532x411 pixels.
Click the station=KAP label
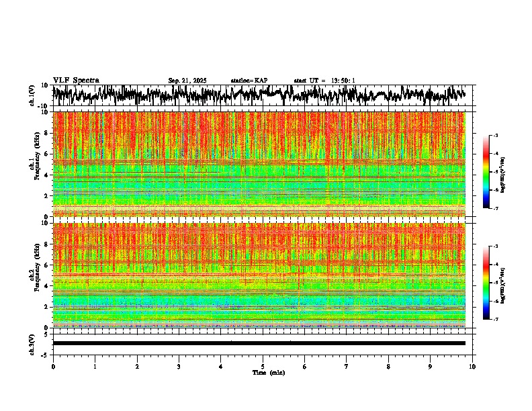(x=249, y=81)
